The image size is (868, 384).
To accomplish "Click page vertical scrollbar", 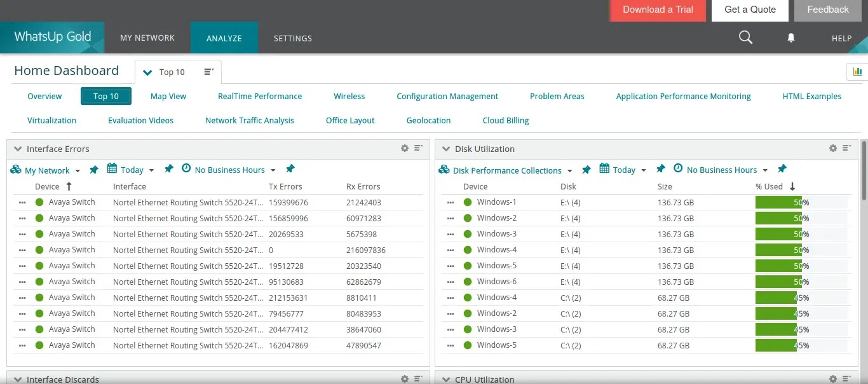I will (x=865, y=172).
